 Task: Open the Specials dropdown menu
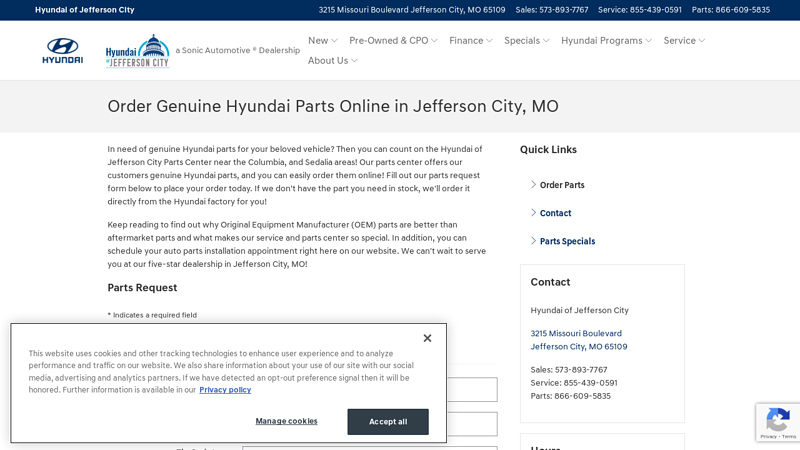pos(527,40)
